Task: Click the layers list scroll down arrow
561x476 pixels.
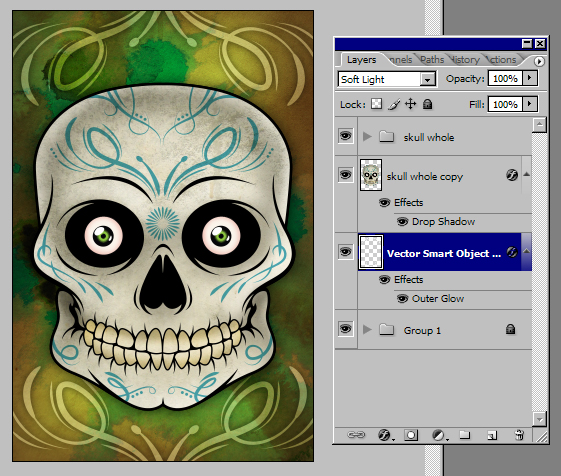Action: click(x=539, y=419)
